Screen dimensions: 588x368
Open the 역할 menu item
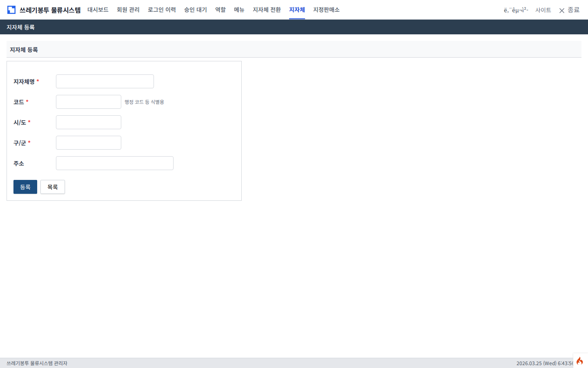click(220, 10)
